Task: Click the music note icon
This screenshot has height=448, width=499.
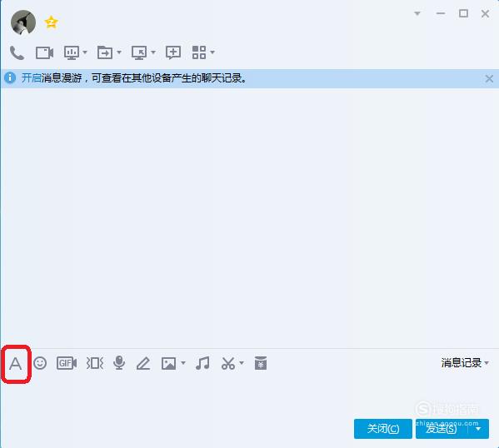Action: 202,363
